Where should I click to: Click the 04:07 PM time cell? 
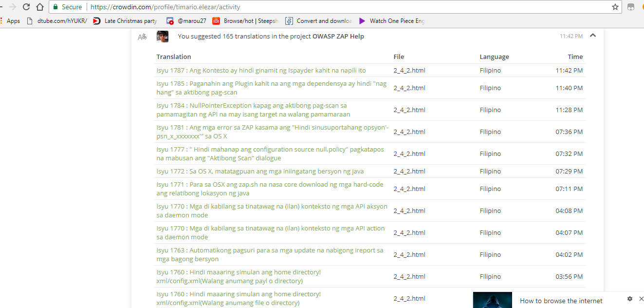coord(569,232)
